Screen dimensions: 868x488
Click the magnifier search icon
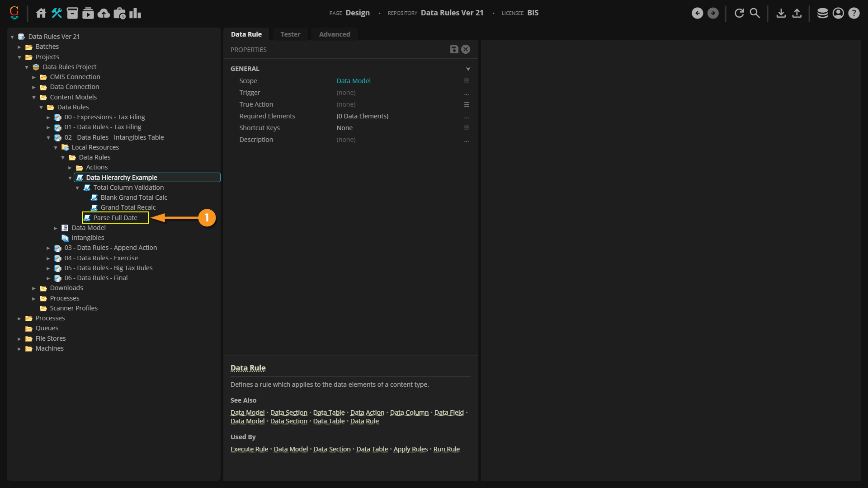(x=755, y=13)
